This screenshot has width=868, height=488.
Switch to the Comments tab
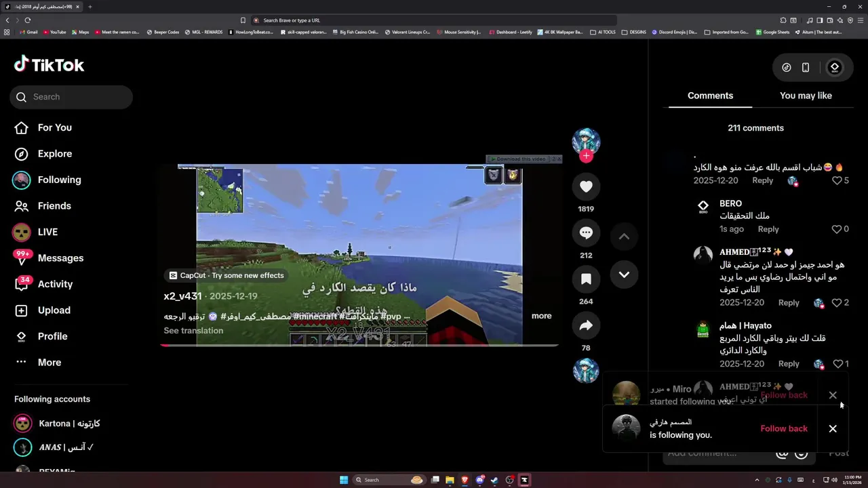(710, 96)
